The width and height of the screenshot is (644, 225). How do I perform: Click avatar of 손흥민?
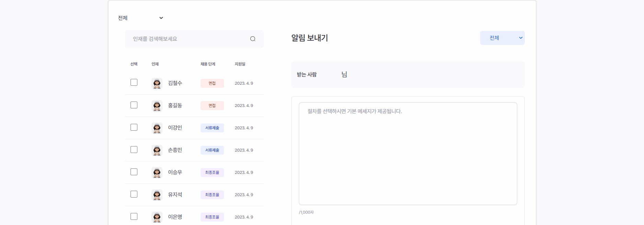pos(157,150)
